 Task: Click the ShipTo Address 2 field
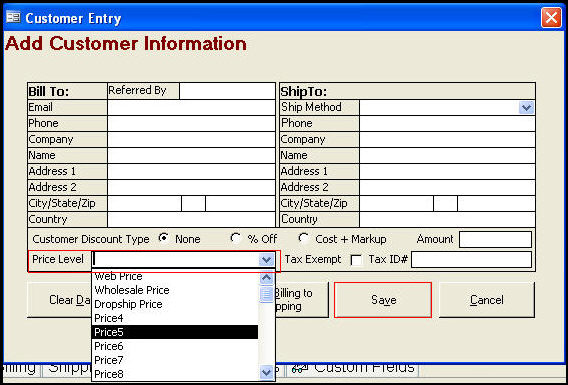click(447, 187)
